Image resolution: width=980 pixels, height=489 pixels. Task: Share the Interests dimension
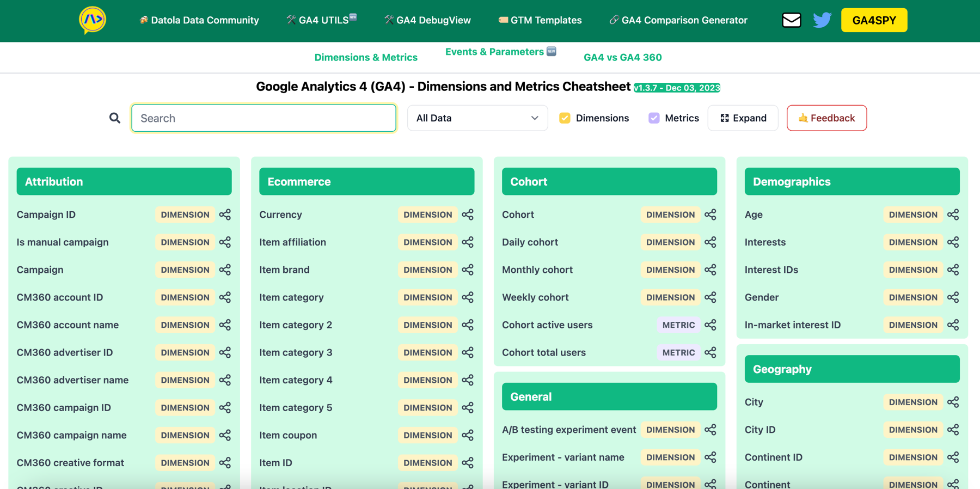pyautogui.click(x=953, y=242)
